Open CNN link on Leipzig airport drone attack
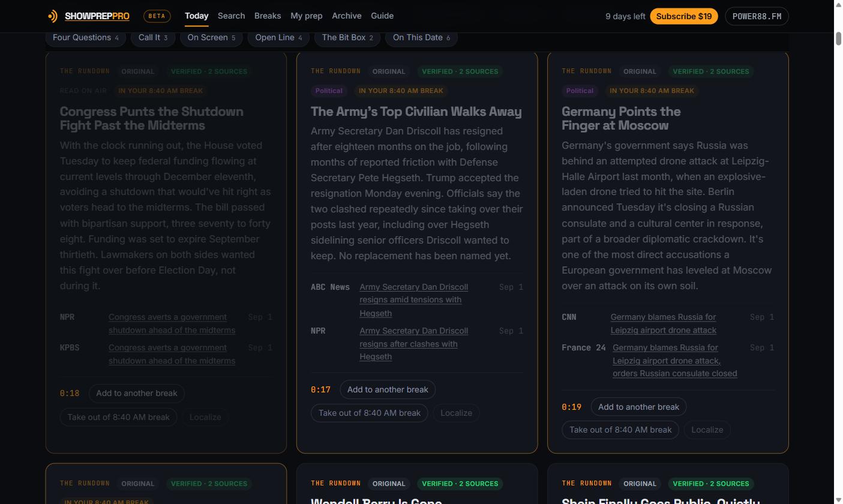 coord(663,323)
